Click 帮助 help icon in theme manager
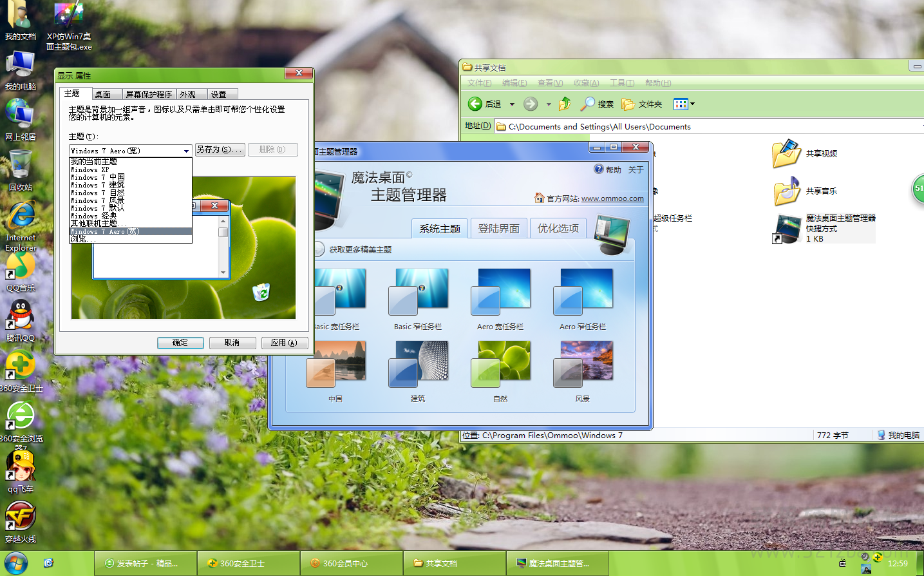The height and width of the screenshot is (576, 924). [607, 169]
